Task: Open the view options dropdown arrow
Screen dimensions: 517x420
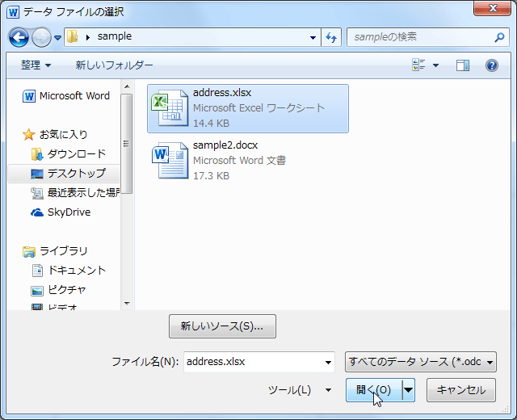Action: pos(435,65)
